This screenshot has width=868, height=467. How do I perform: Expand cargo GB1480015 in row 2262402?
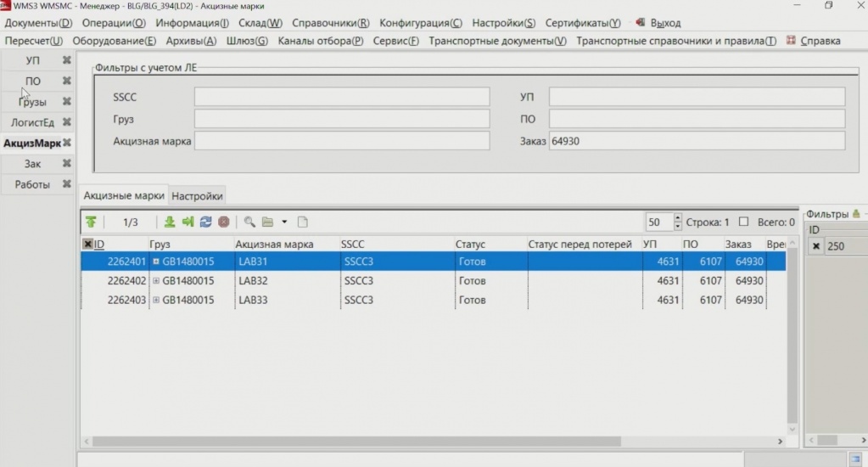pos(156,281)
